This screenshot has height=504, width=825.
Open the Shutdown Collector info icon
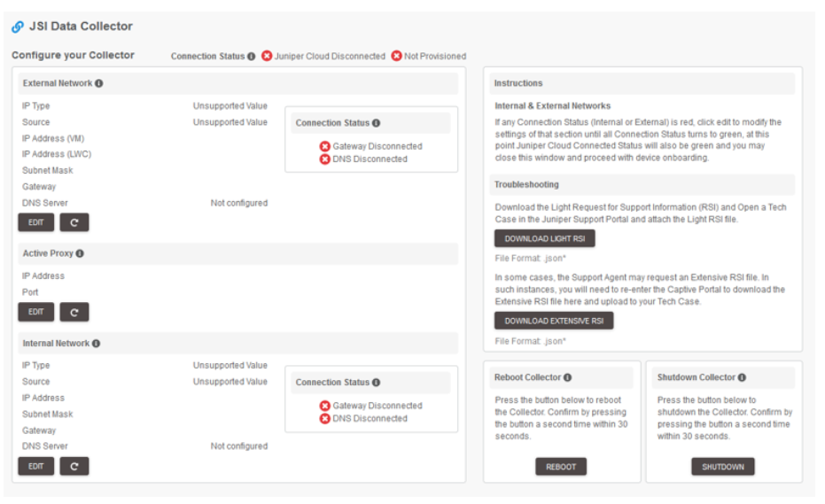point(742,377)
